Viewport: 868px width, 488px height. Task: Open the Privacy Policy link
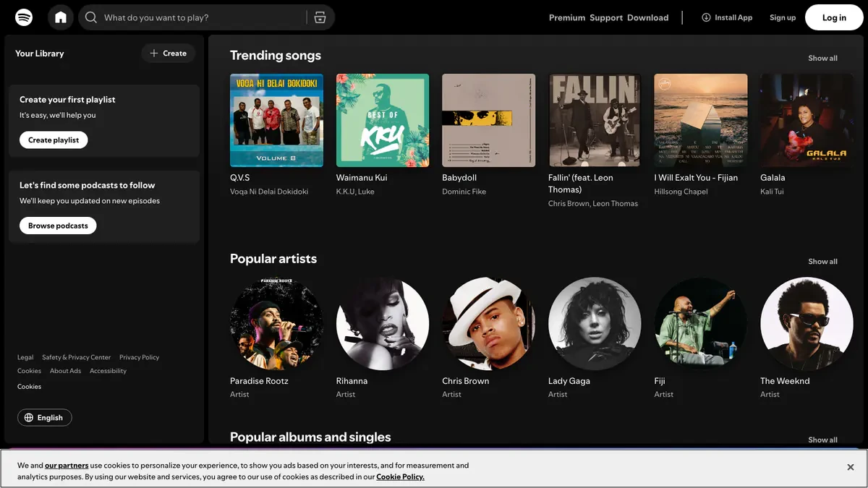140,357
